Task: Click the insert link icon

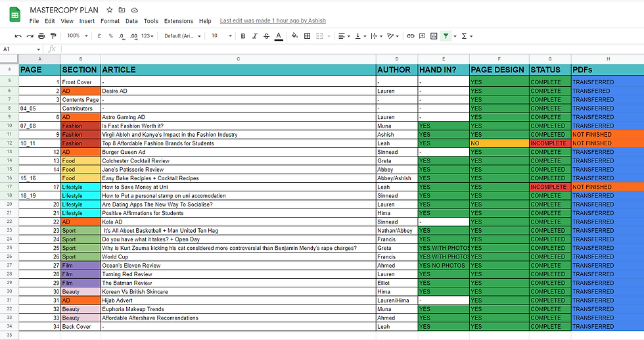Action: (410, 36)
